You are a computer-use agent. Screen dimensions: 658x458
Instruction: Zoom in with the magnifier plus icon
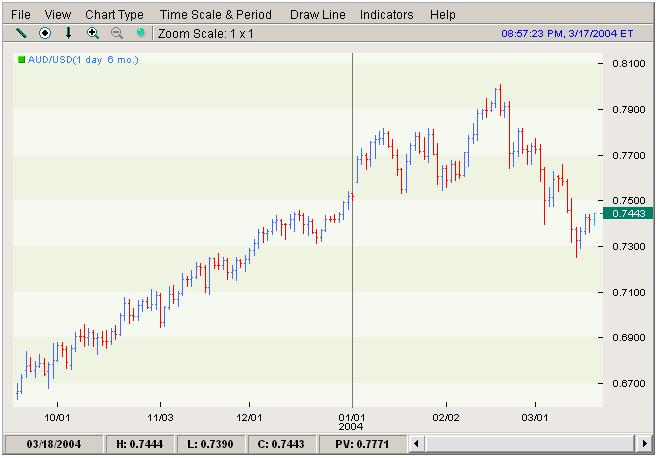click(x=93, y=32)
